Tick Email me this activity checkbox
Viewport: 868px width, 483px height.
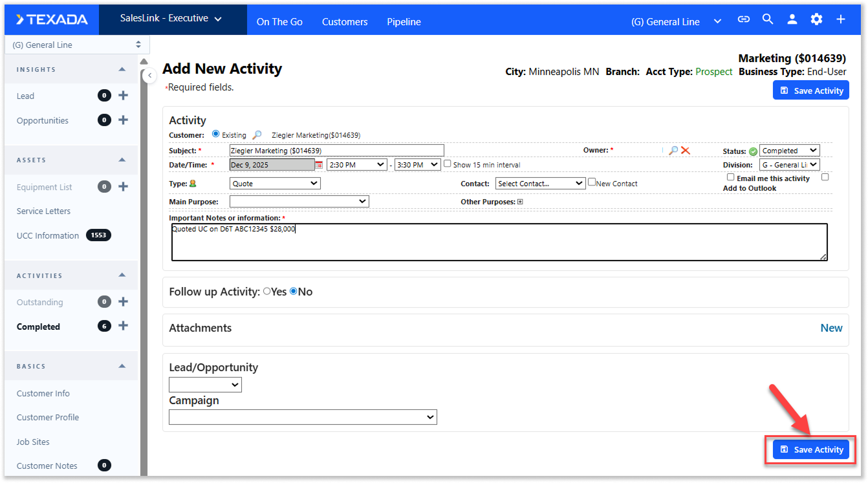click(x=730, y=177)
